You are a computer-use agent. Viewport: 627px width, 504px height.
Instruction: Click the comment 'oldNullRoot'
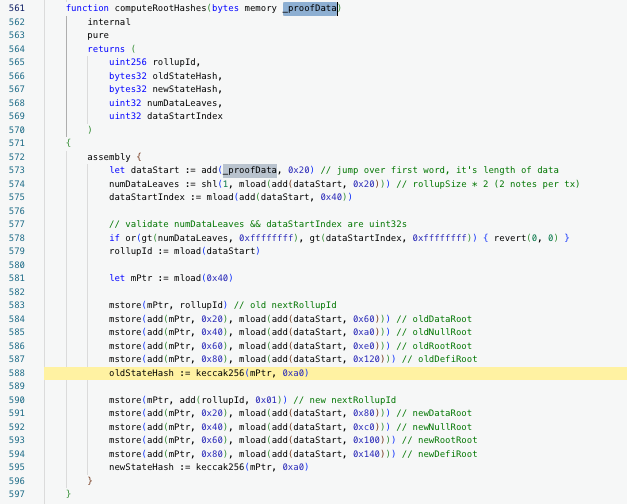click(x=442, y=332)
